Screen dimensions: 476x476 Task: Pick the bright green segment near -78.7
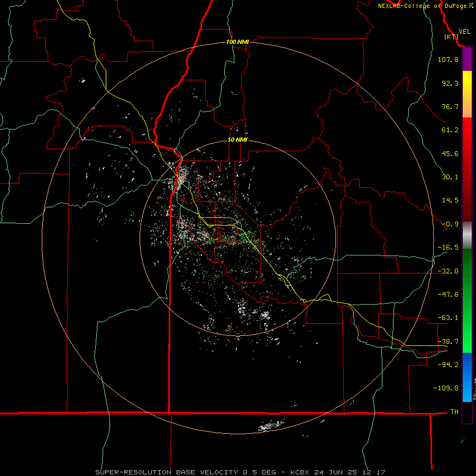pos(467,342)
